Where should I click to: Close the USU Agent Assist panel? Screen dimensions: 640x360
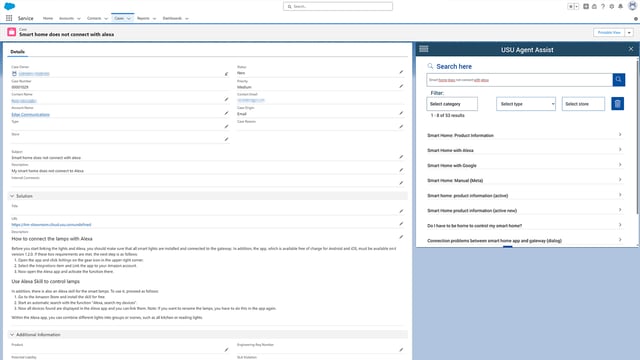[x=631, y=49]
